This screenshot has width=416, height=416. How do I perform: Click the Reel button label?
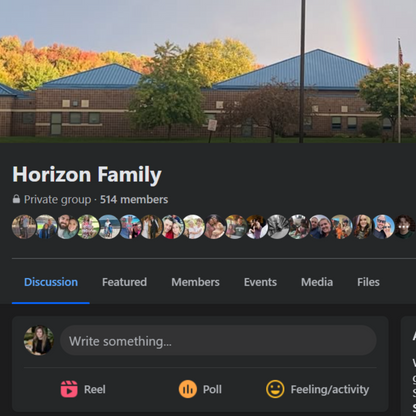(95, 389)
